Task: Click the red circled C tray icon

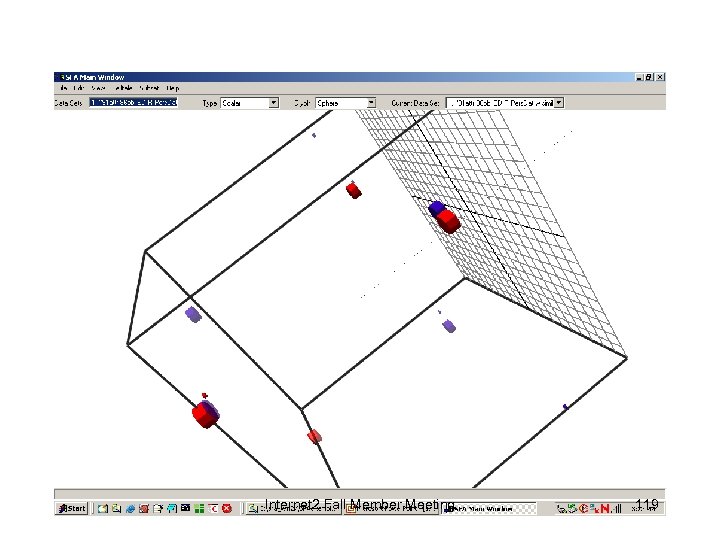Action: coord(584,509)
